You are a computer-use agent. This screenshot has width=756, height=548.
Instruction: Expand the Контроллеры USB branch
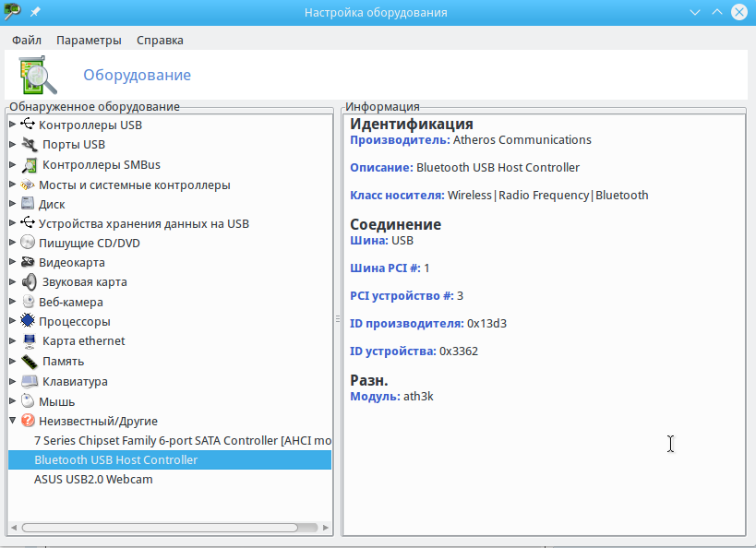13,125
